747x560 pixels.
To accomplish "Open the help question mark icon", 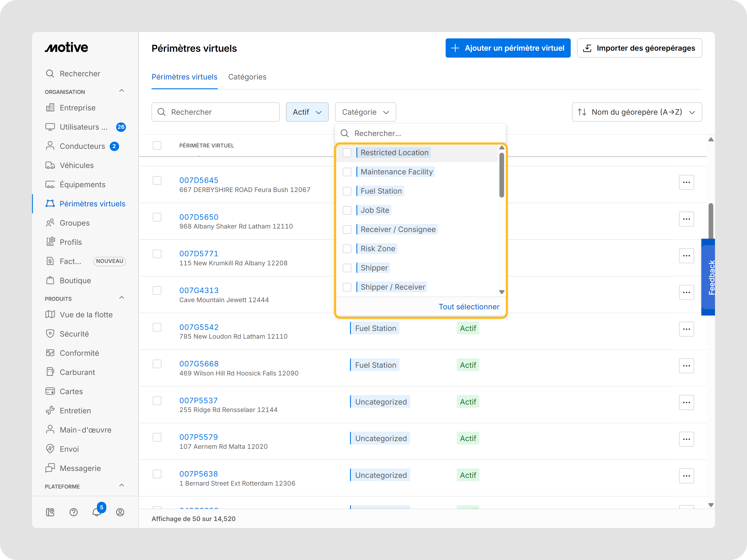I will coord(74,512).
